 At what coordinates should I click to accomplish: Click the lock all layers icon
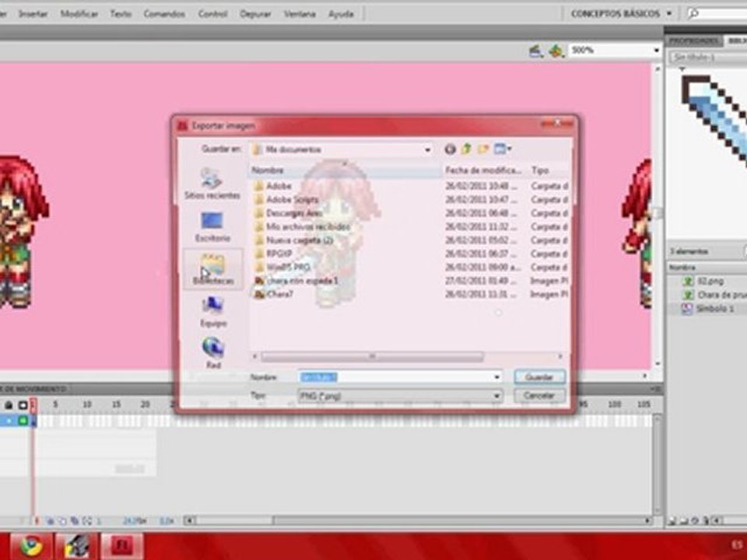tap(9, 404)
